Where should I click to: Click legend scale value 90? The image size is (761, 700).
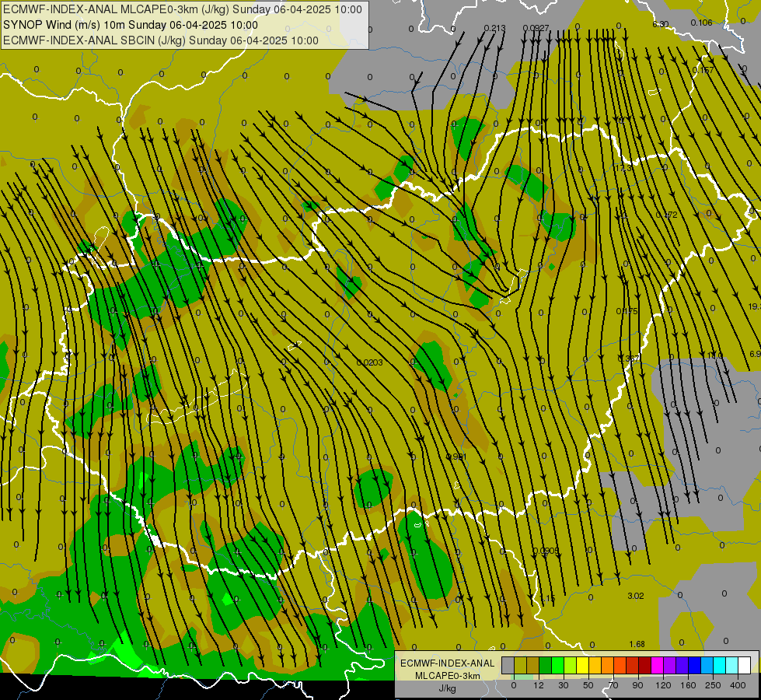[637, 685]
